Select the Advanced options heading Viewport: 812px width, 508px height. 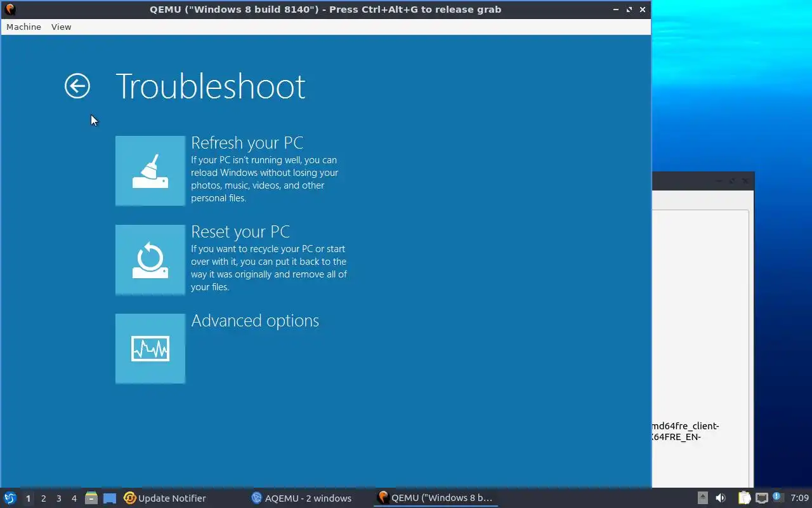click(x=255, y=321)
